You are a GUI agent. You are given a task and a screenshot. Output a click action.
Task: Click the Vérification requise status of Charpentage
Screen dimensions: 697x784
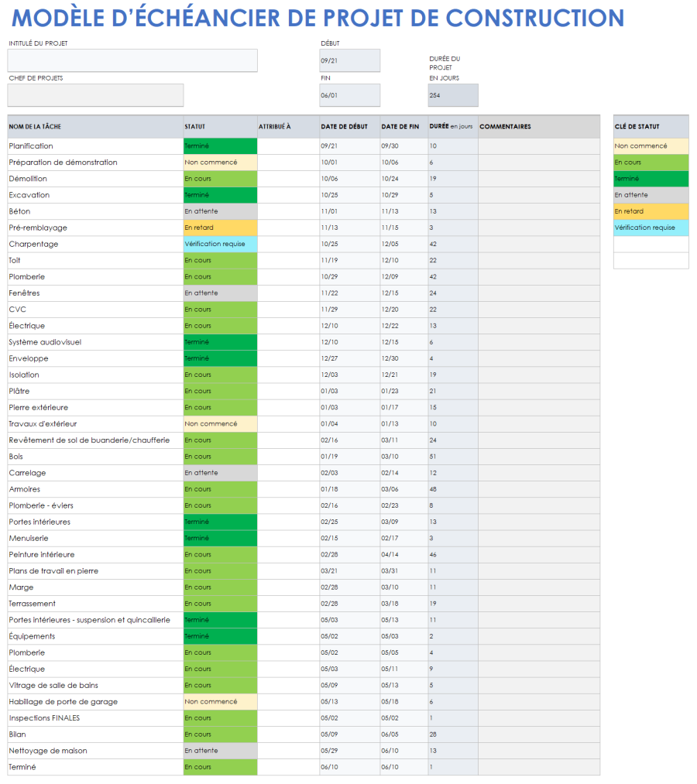pos(219,244)
